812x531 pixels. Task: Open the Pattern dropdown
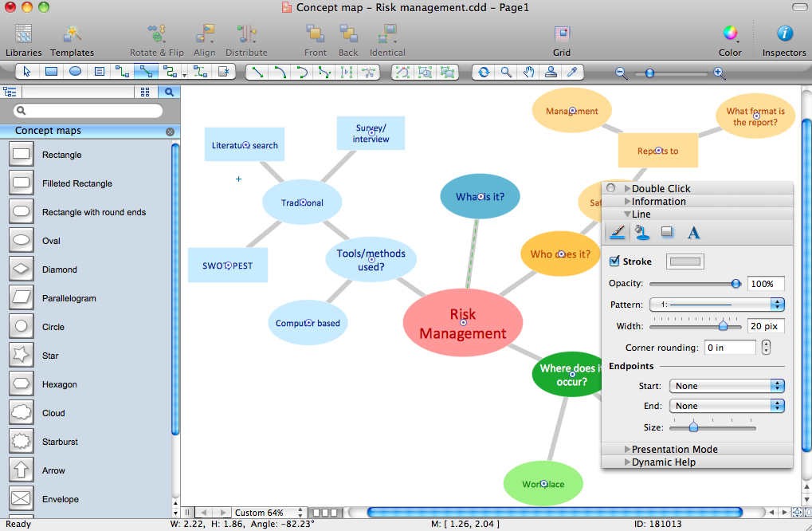(716, 305)
